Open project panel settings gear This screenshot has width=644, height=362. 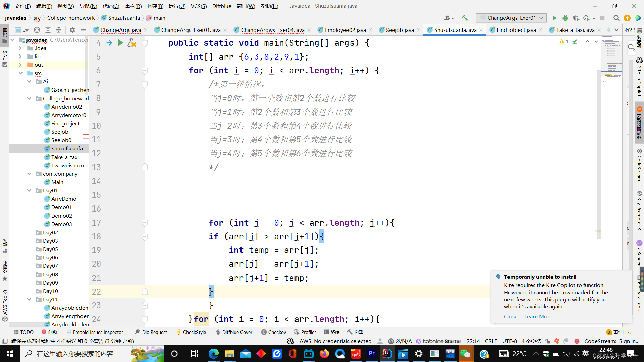72,30
